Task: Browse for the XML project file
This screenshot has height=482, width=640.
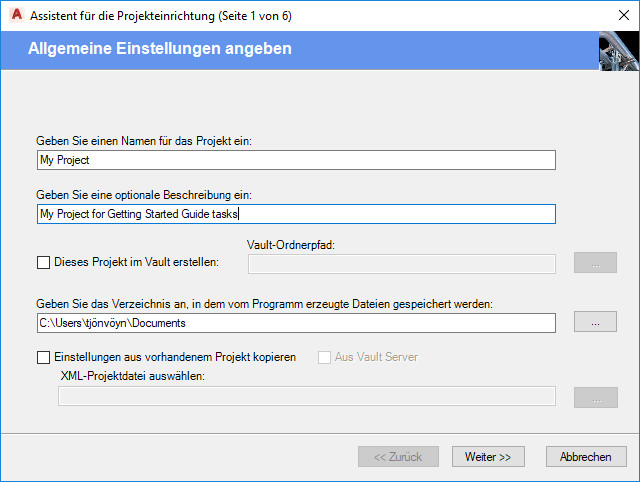Action: tap(595, 397)
